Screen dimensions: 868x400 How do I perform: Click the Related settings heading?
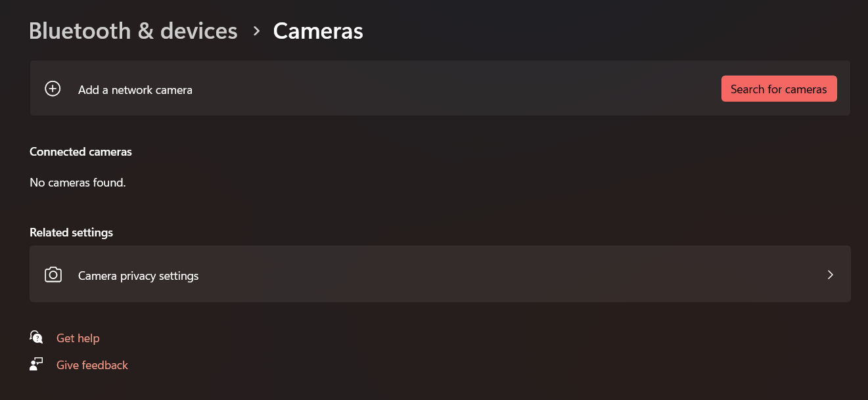pyautogui.click(x=71, y=232)
